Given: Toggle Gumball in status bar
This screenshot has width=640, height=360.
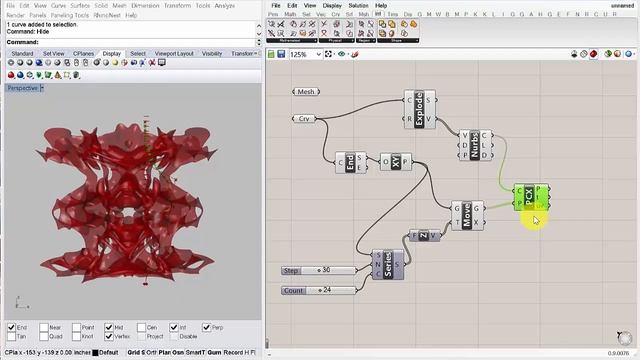Looking at the screenshot, I should click(214, 352).
